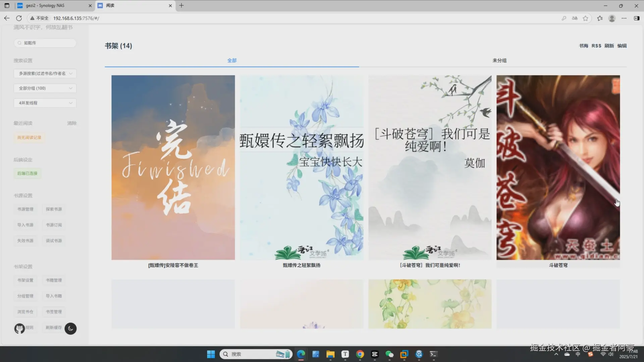The width and height of the screenshot is (644, 362).
Task: Click the 编辑 link in the bookshelf header
Action: click(x=622, y=46)
